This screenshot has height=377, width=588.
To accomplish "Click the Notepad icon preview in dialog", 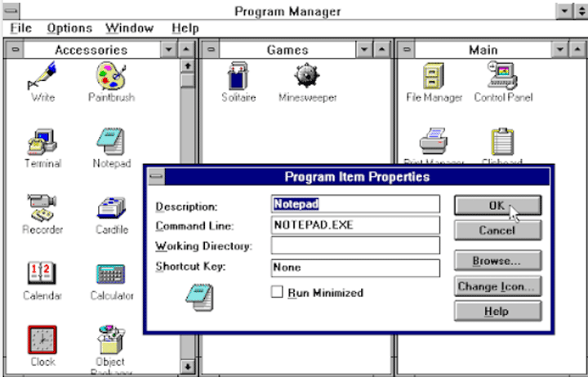I will coord(200,298).
